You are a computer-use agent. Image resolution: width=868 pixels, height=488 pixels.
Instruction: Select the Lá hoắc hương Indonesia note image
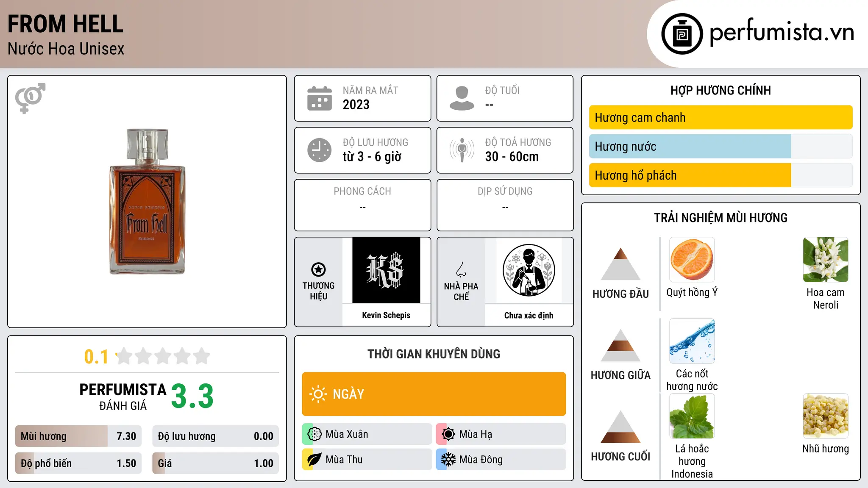(x=692, y=416)
